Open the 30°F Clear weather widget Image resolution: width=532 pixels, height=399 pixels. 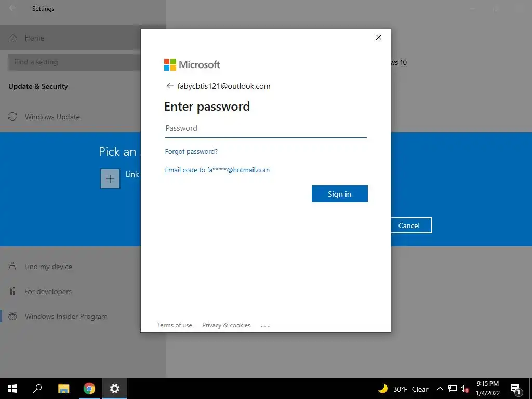click(403, 389)
